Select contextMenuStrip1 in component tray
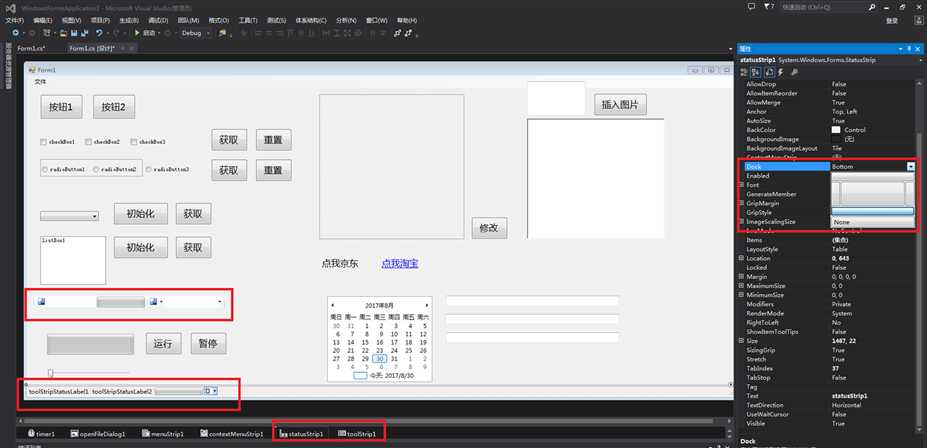 click(232, 434)
